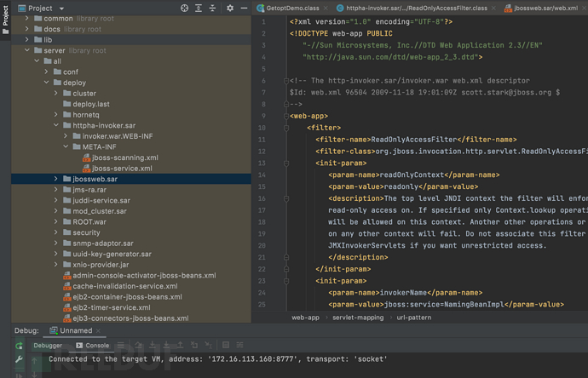
Task: Select the Console tab in Debug panel
Action: (93, 346)
